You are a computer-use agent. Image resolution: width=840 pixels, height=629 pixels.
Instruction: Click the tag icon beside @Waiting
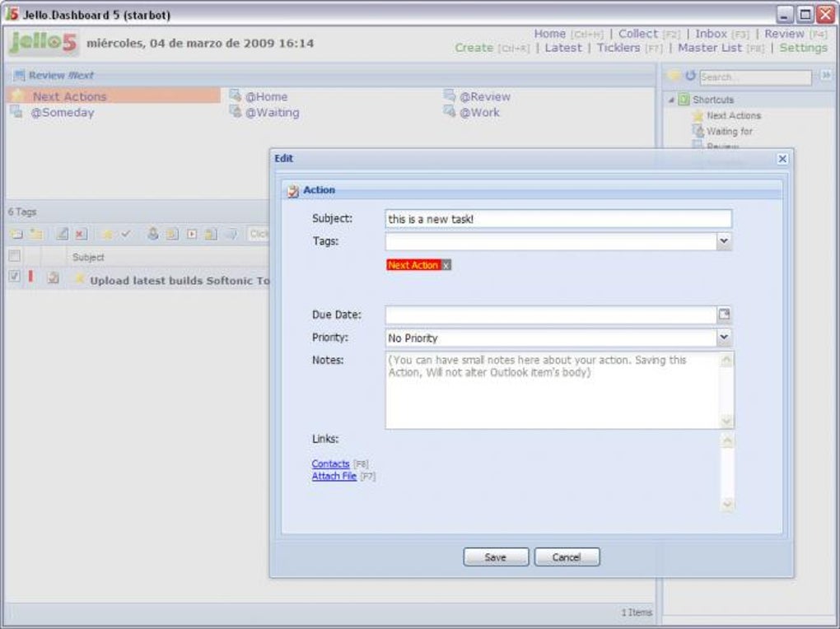pos(235,111)
